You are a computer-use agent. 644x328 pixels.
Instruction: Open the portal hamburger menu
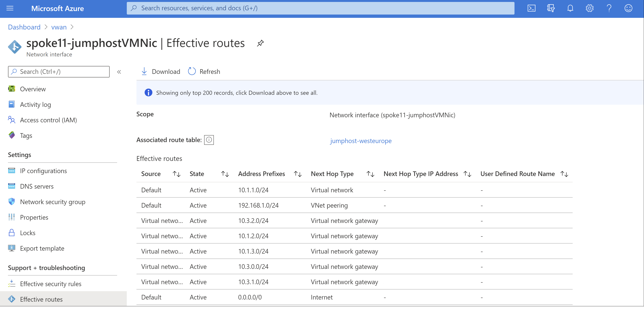click(10, 8)
